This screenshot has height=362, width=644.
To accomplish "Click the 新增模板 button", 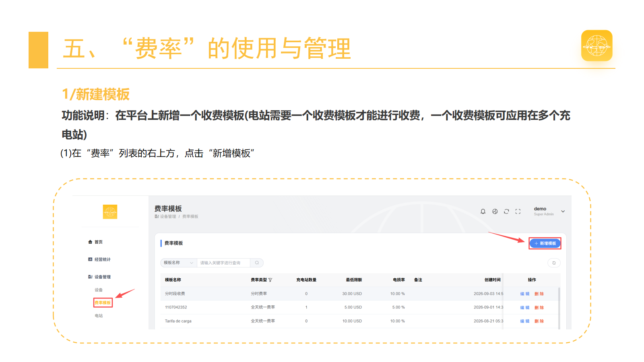I will pos(545,243).
